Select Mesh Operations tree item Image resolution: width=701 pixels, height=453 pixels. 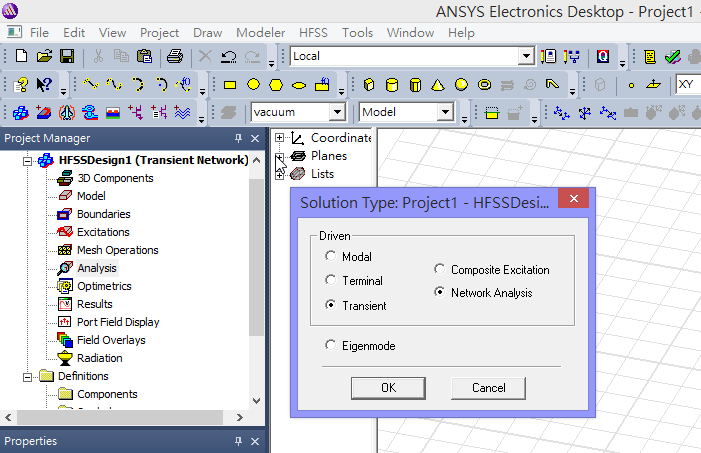click(x=118, y=250)
